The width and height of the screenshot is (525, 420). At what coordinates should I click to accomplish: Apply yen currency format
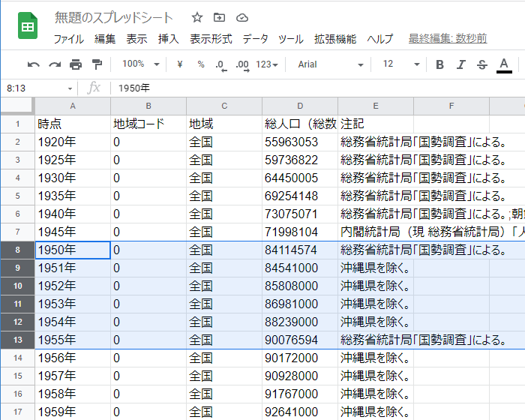pyautogui.click(x=180, y=64)
